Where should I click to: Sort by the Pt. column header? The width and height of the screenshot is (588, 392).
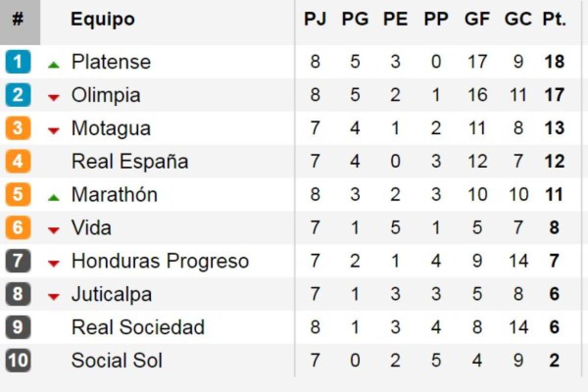554,19
